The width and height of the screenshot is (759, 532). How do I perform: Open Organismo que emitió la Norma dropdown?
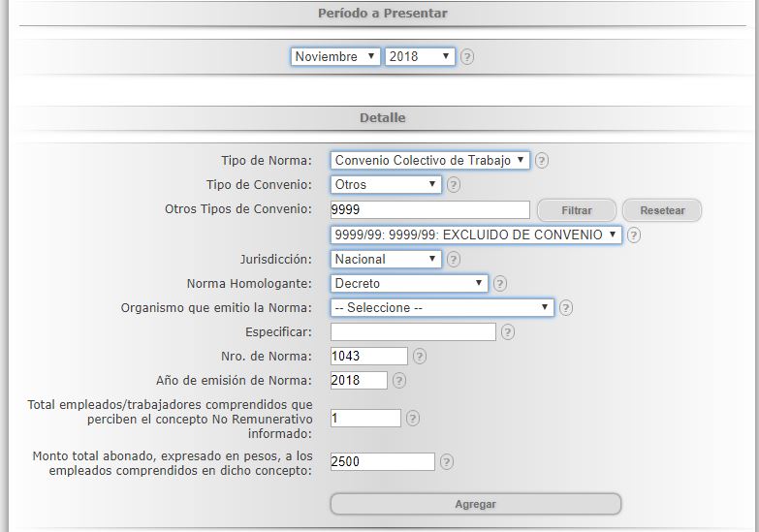[442, 308]
